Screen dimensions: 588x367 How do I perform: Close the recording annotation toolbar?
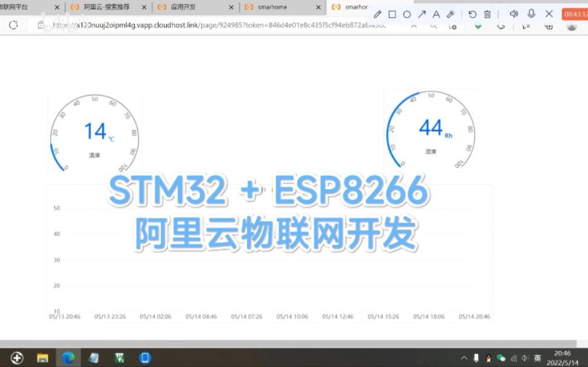click(x=549, y=14)
